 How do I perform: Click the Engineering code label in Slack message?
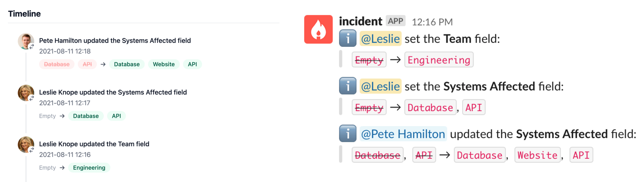(x=439, y=60)
